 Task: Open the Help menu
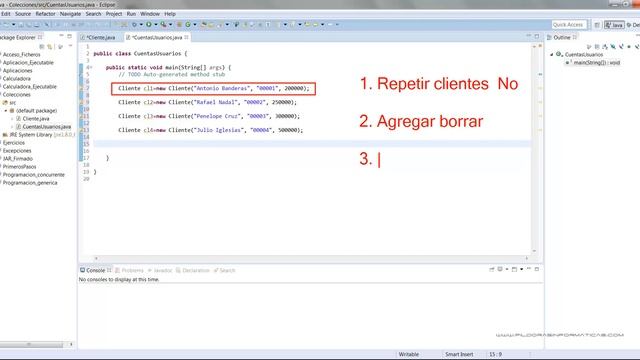[x=170, y=14]
